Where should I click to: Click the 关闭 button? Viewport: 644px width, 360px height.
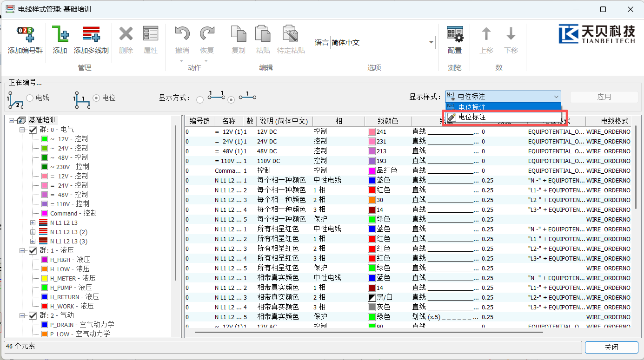click(x=611, y=347)
